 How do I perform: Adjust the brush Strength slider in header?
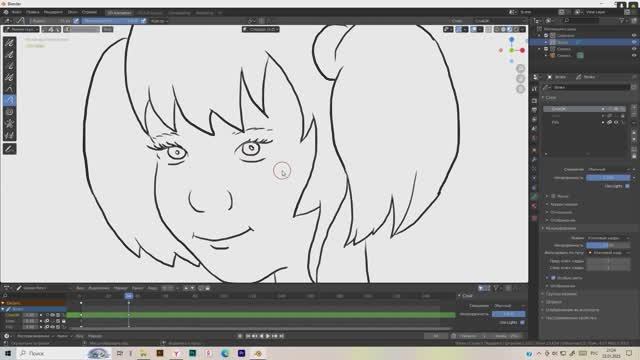click(110, 20)
